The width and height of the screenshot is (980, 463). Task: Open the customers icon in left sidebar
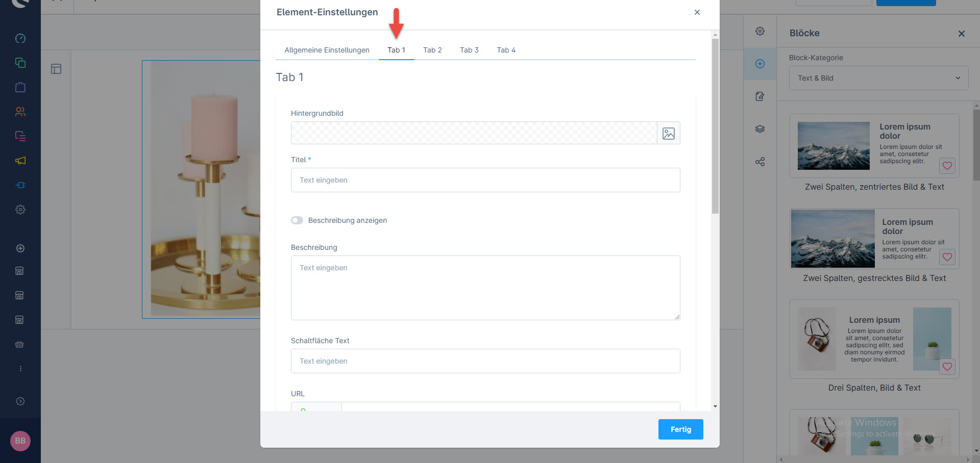[x=20, y=112]
